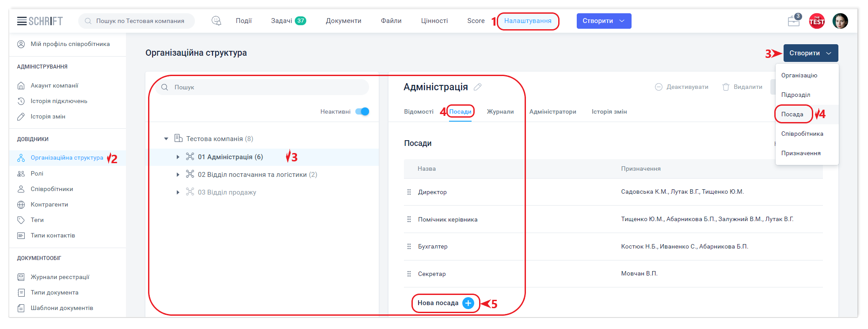Click the drag handle icon beside Секретар

coord(409,274)
